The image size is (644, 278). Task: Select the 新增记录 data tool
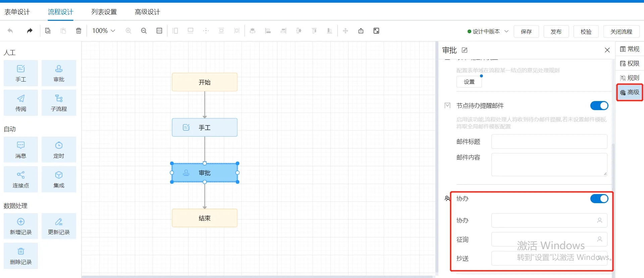click(x=21, y=226)
